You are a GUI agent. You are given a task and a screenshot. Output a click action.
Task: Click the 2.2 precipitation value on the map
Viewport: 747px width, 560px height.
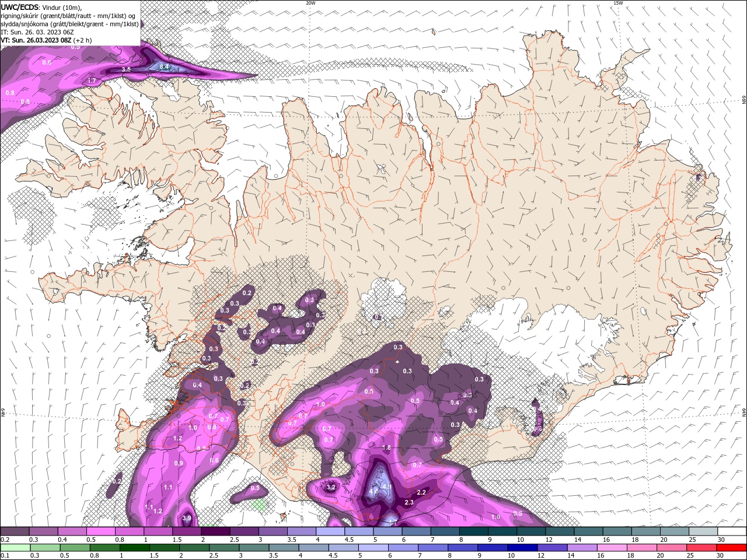(x=421, y=492)
